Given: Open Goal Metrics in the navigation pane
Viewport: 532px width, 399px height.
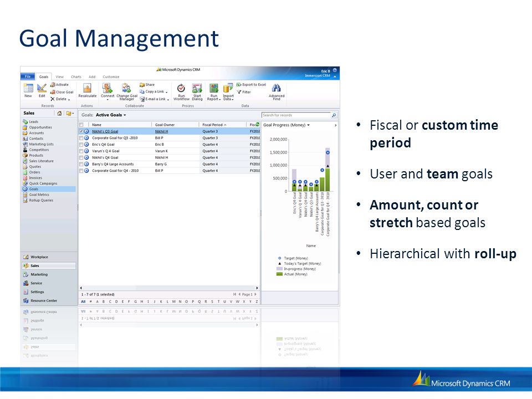Looking at the screenshot, I should tap(39, 195).
